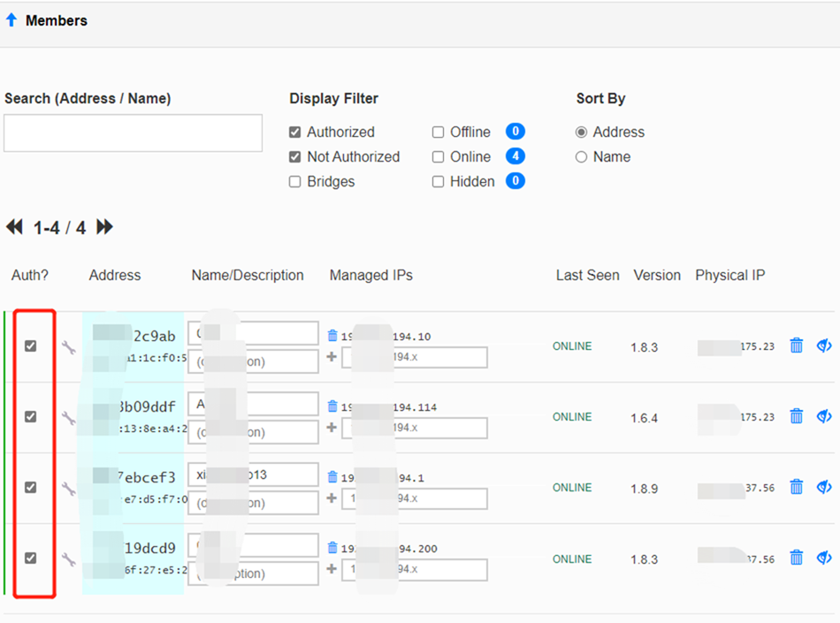Click the Last Seen column header
This screenshot has width=840, height=623.
tap(587, 275)
